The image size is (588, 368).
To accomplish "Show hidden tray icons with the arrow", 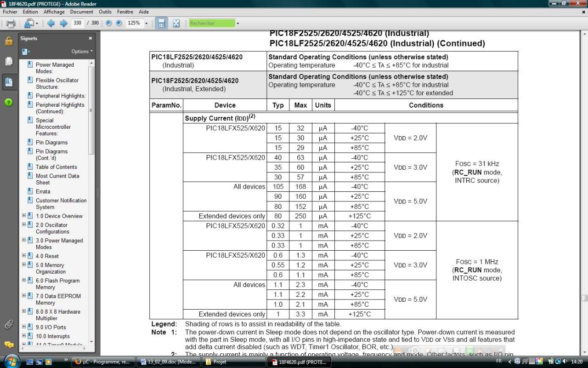I will [x=510, y=362].
